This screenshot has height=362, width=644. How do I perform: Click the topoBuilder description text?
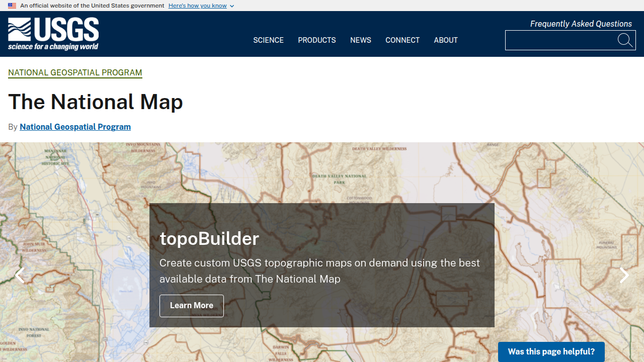point(320,271)
